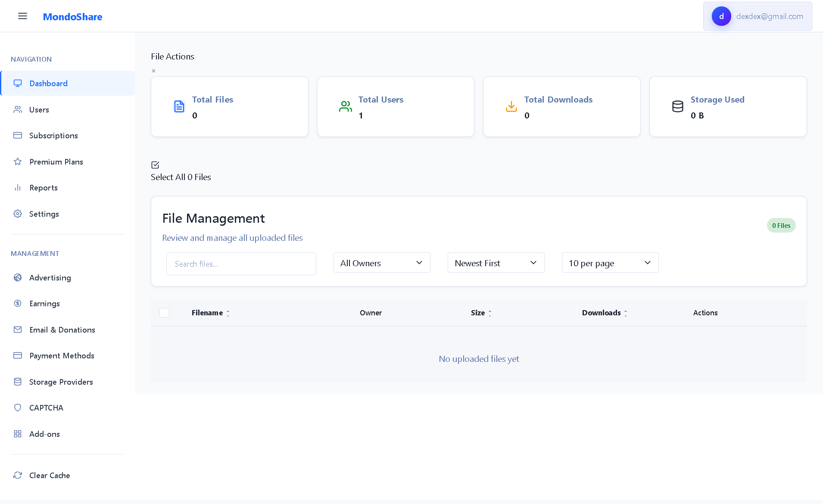Screen dimensions: 823x504
Task: Click the select-all checkmark icon
Action: click(156, 165)
